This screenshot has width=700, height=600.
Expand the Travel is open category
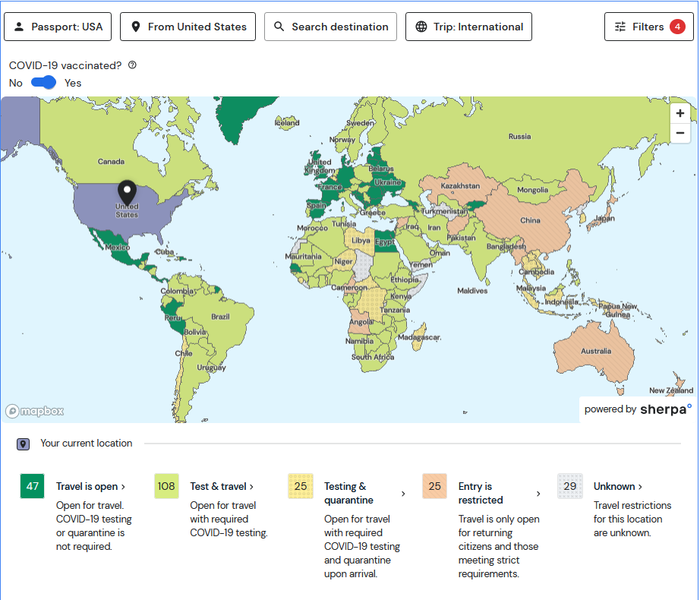[90, 486]
